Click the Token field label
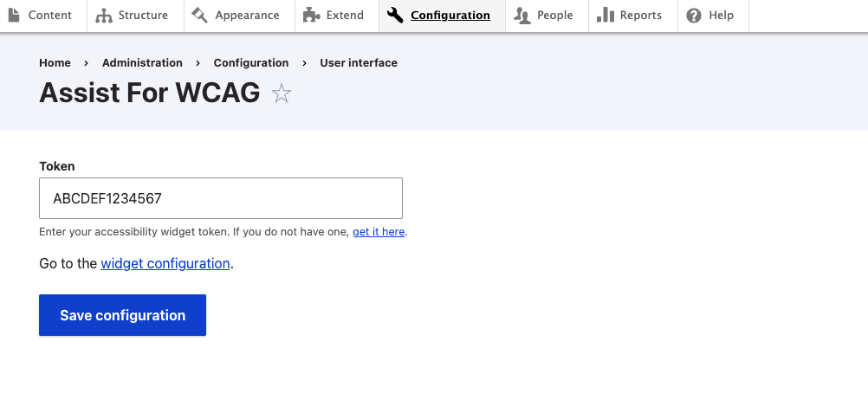 point(57,166)
